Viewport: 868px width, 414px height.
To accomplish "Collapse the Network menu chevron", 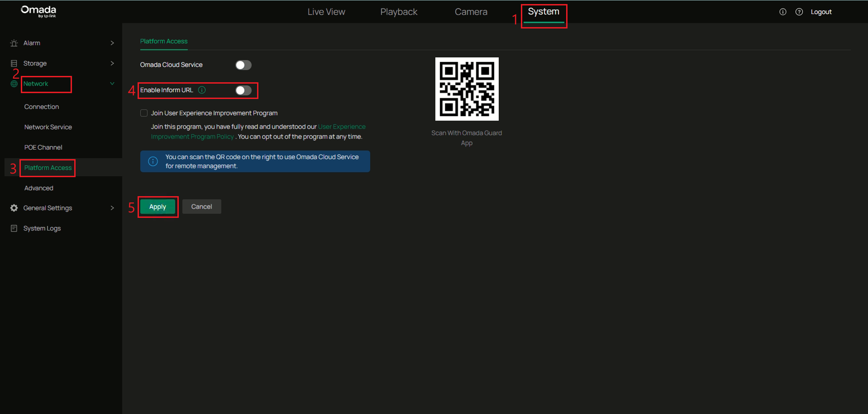I will (x=112, y=84).
